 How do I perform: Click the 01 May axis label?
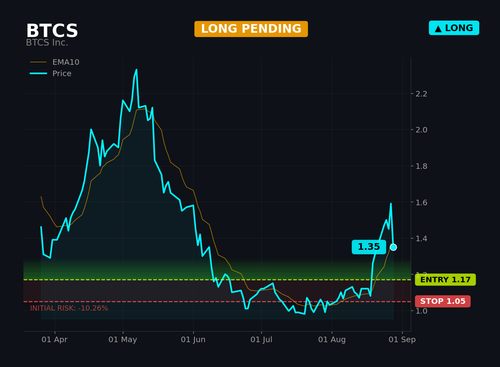(x=123, y=340)
